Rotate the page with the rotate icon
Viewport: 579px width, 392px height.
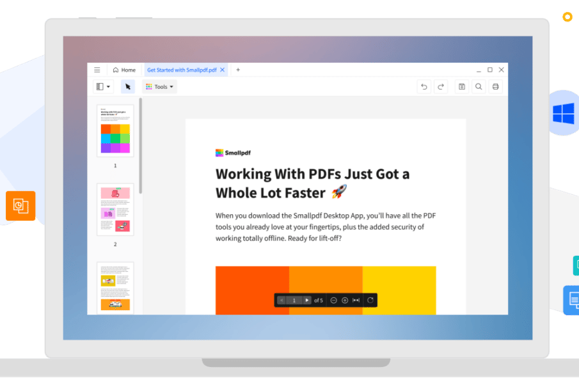(x=370, y=301)
